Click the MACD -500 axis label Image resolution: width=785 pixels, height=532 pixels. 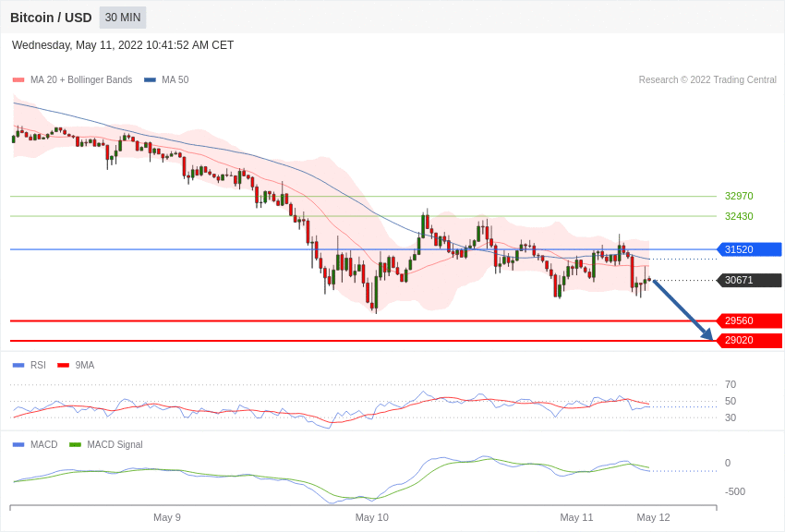click(x=735, y=491)
